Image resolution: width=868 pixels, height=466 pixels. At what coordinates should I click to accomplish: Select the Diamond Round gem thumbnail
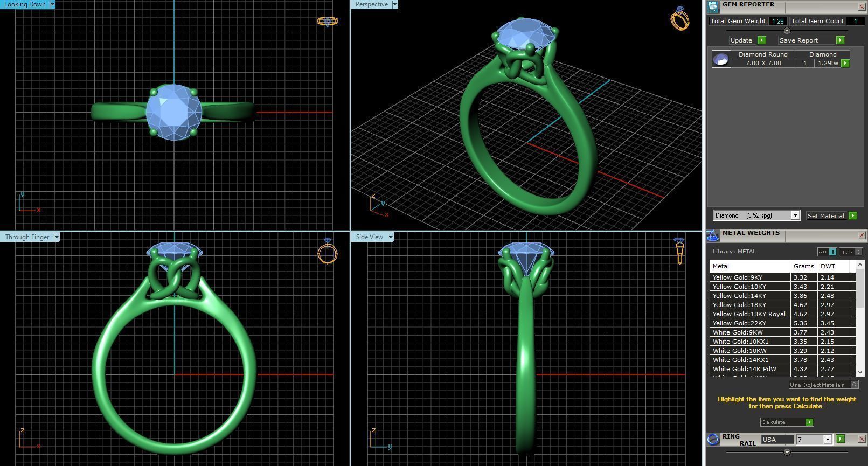721,59
